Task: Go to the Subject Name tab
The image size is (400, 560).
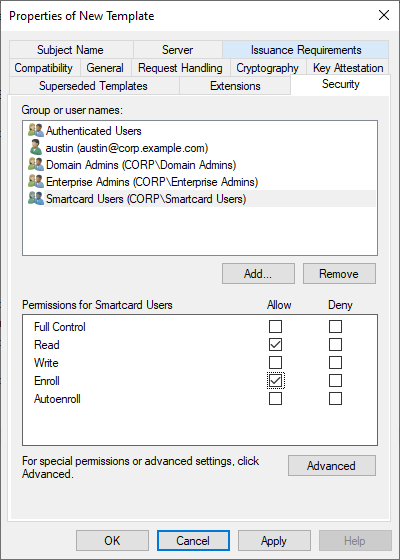Action: click(70, 50)
